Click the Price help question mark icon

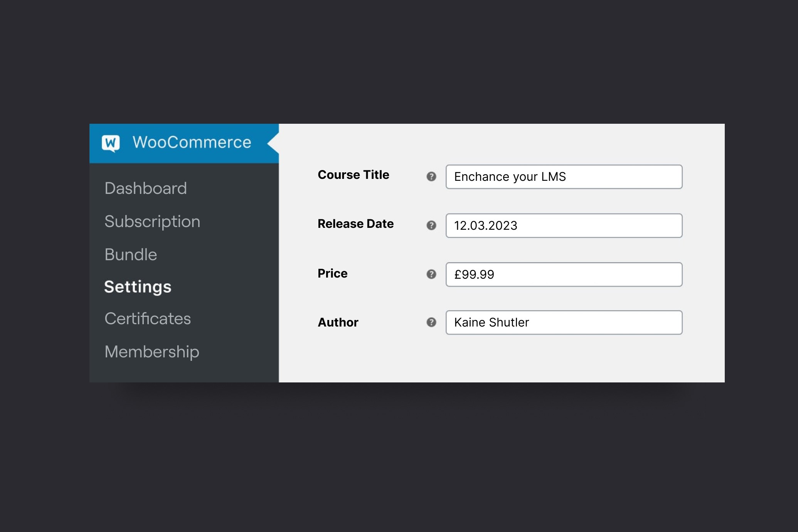pyautogui.click(x=431, y=274)
